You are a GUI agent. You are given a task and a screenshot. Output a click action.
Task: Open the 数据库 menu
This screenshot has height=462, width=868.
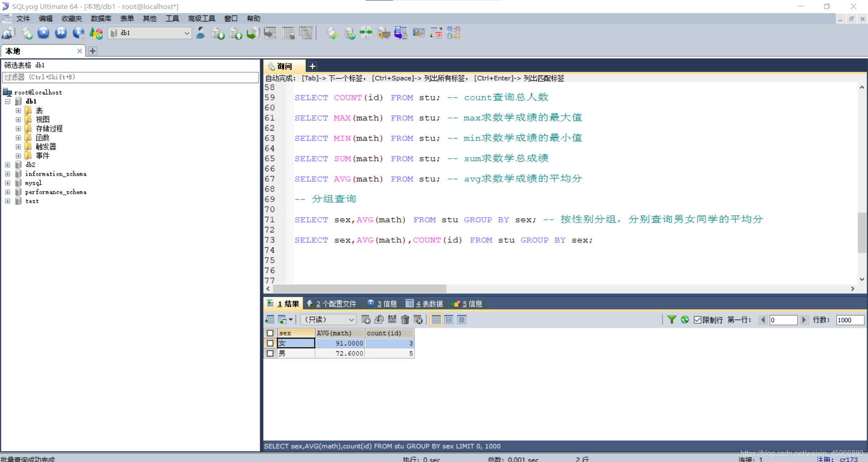click(101, 19)
